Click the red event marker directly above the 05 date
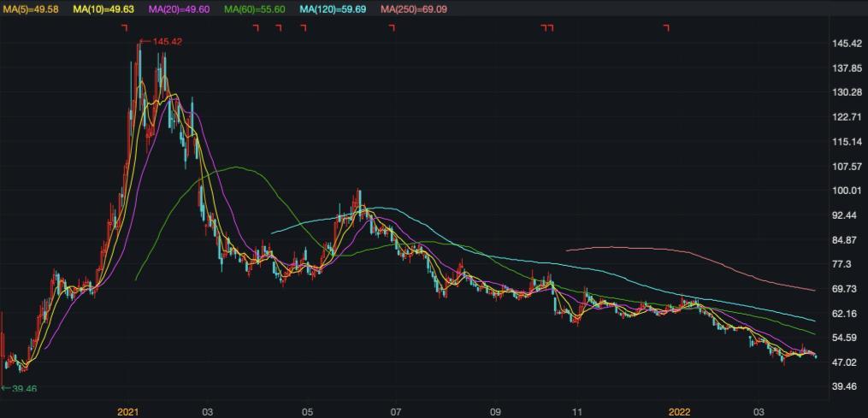 303,27
